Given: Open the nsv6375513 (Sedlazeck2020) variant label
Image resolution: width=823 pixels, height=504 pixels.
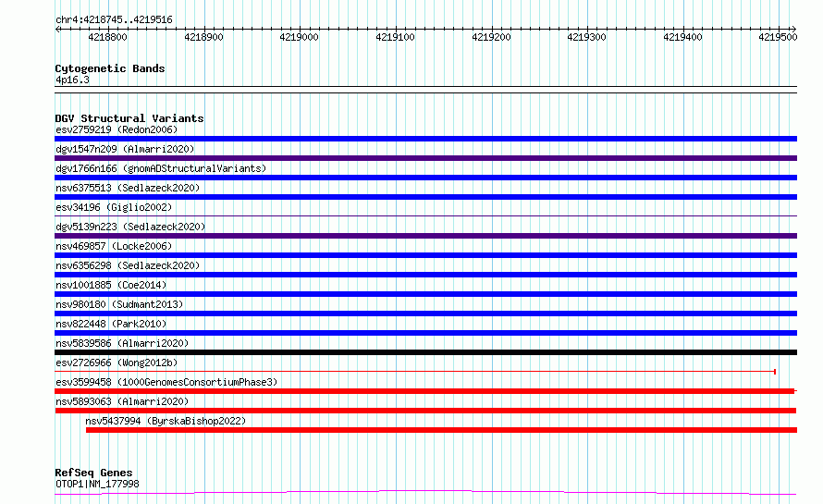Looking at the screenshot, I should pyautogui.click(x=128, y=188).
